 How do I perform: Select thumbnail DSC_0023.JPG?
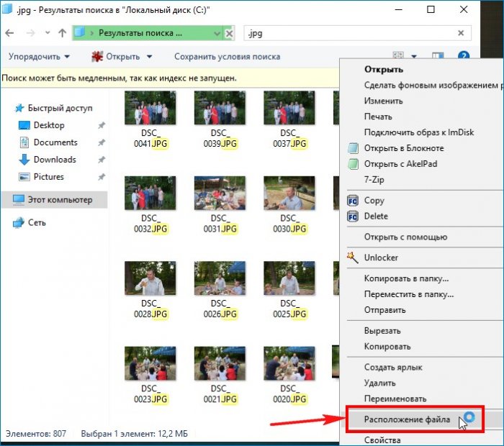150,363
